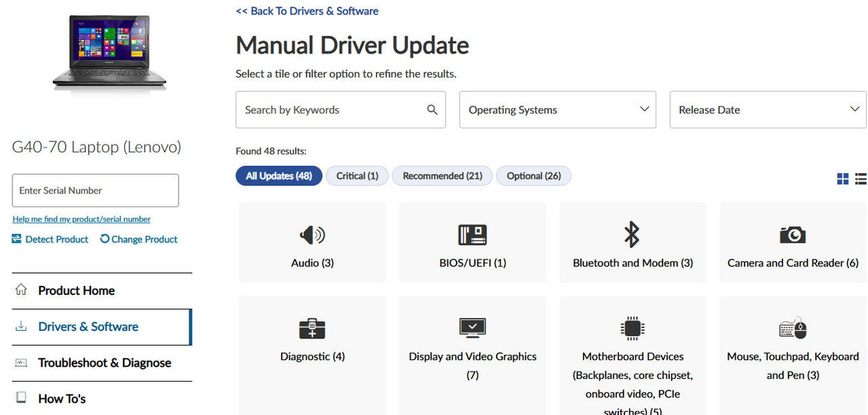Switch to grid view icon
Image resolution: width=868 pixels, height=415 pixels.
coord(843,179)
